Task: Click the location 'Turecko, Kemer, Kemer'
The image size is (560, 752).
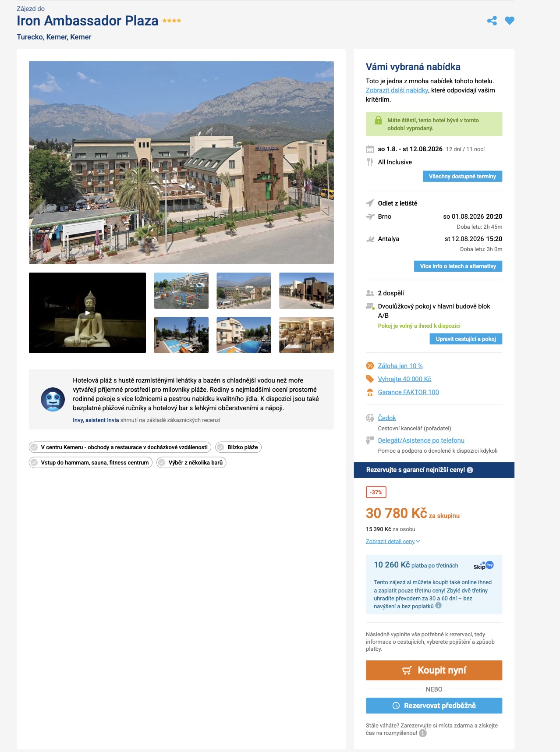Action: pos(54,37)
